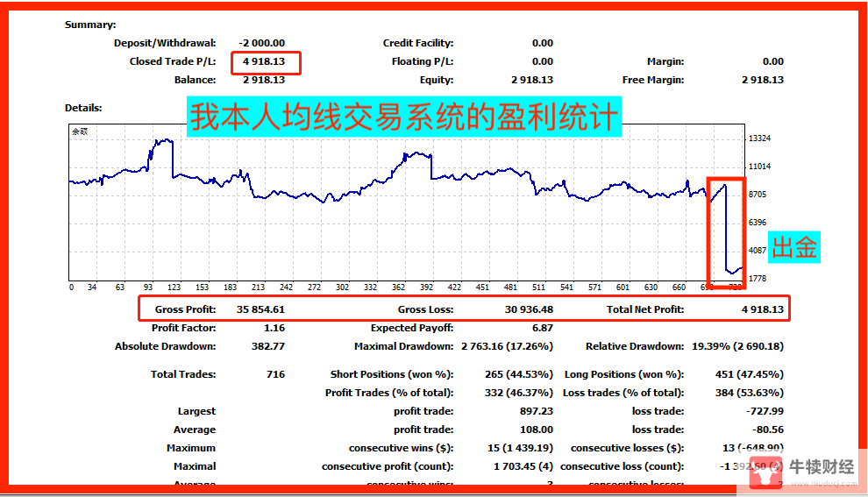
Task: Click the 302 x-axis tick label
Action: (342, 288)
